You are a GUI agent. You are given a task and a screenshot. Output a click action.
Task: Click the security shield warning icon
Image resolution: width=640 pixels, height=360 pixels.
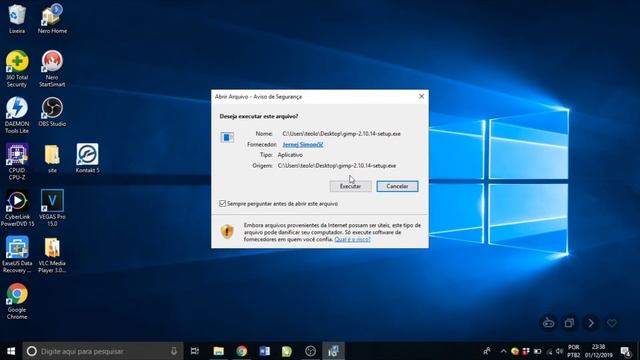tap(227, 231)
